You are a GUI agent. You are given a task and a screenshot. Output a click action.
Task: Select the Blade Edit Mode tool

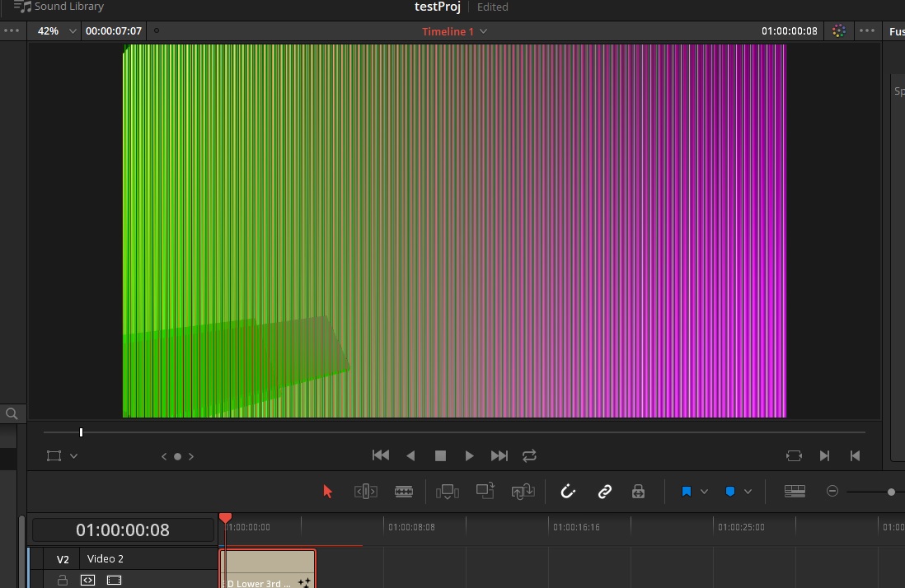tap(403, 492)
